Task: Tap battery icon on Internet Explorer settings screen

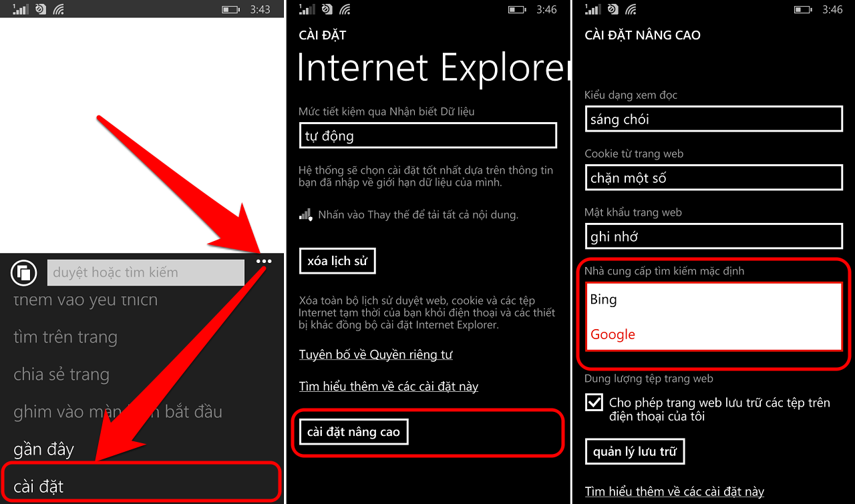Action: click(x=517, y=9)
